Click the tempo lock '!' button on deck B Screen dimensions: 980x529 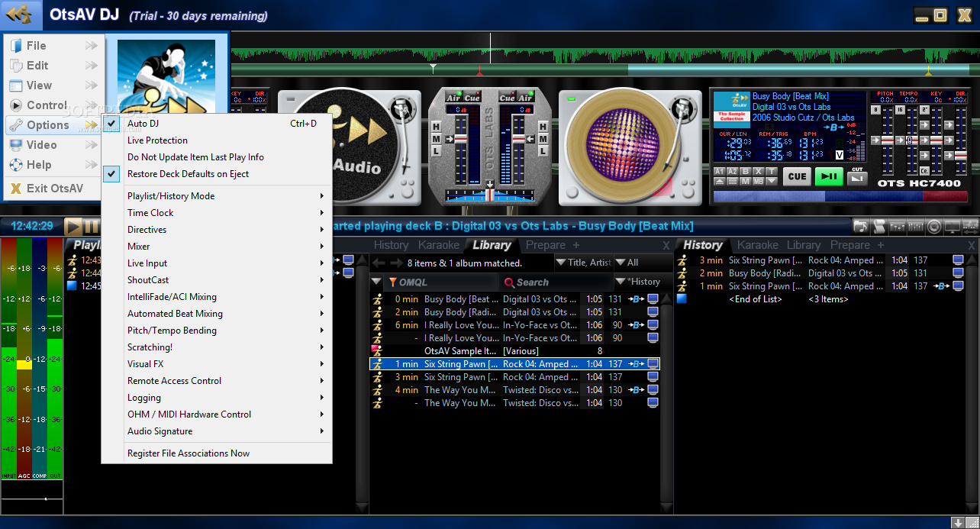(910, 140)
